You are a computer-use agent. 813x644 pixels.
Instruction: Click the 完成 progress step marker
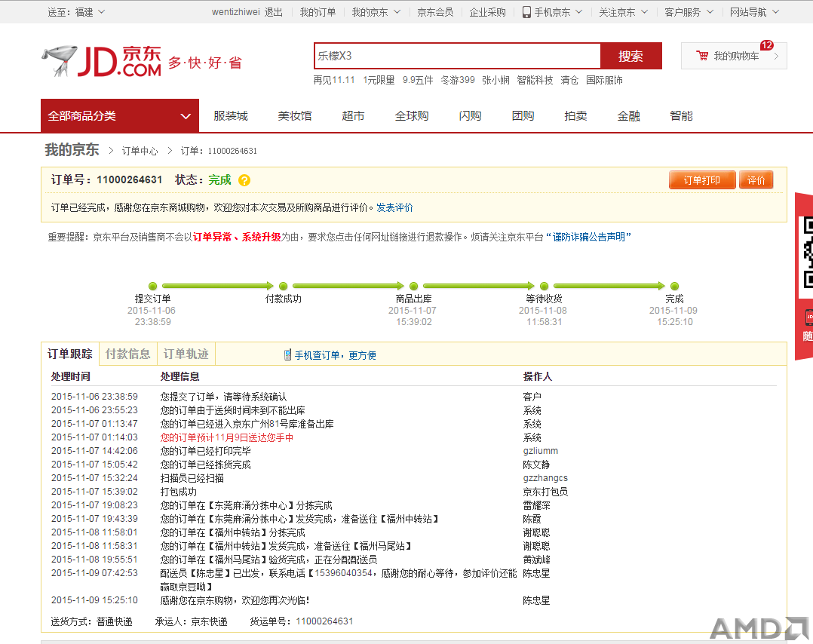coord(674,287)
